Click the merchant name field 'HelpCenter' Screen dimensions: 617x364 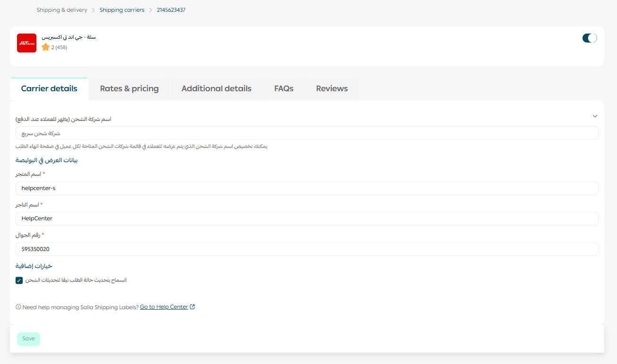pos(306,219)
